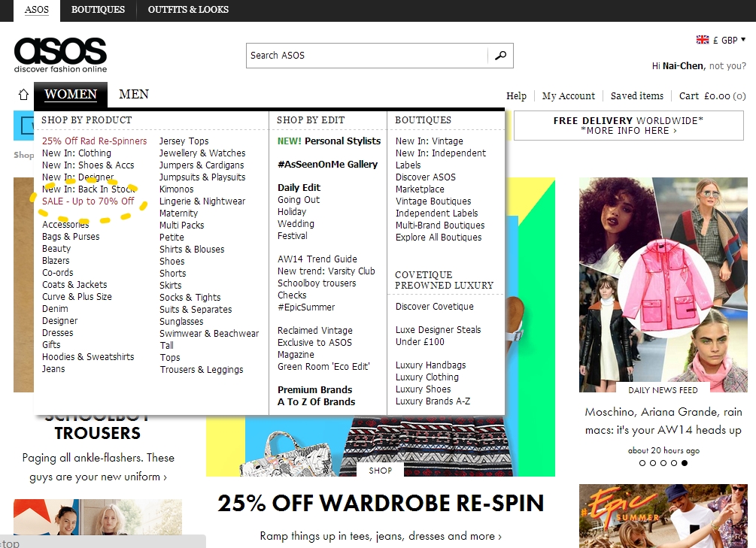Image resolution: width=756 pixels, height=548 pixels.
Task: Switch to OUTFITS & LOOKS tab
Action: point(188,10)
